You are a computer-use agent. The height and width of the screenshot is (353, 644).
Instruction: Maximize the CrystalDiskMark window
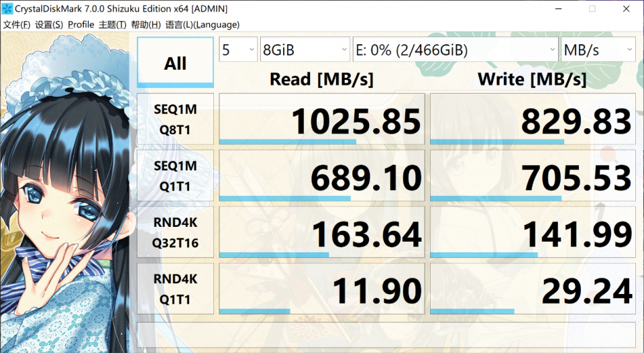point(592,9)
